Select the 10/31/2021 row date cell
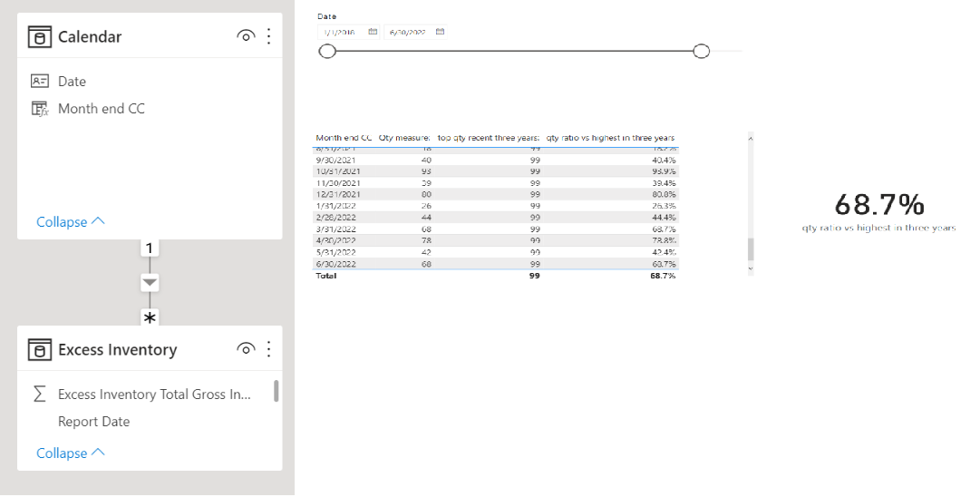Viewport: 980px width, 497px height. [x=337, y=171]
